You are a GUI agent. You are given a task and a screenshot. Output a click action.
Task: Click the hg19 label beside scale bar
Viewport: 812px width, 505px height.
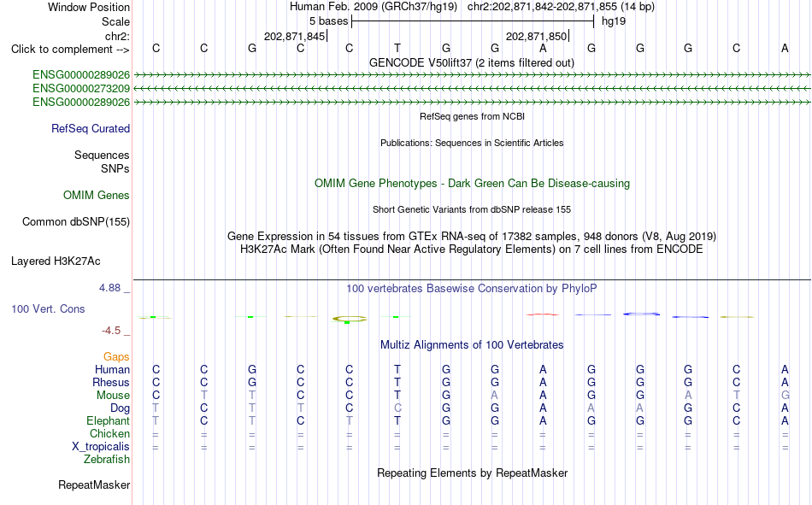tap(614, 21)
